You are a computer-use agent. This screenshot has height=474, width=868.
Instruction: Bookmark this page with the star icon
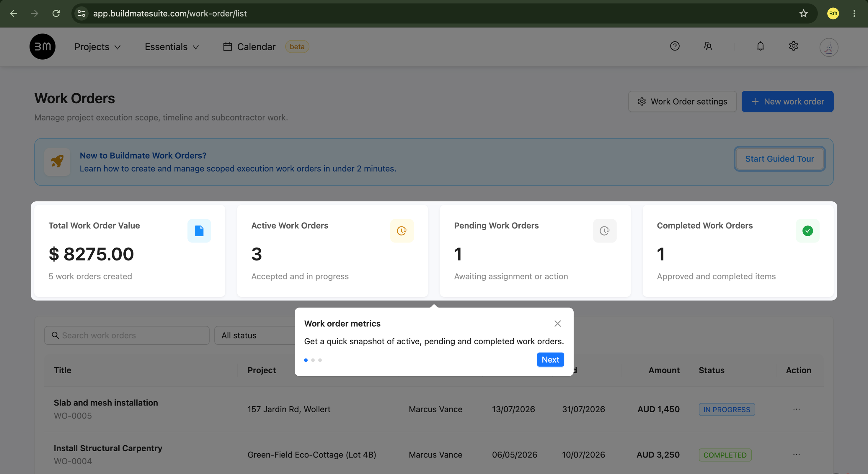pyautogui.click(x=804, y=14)
